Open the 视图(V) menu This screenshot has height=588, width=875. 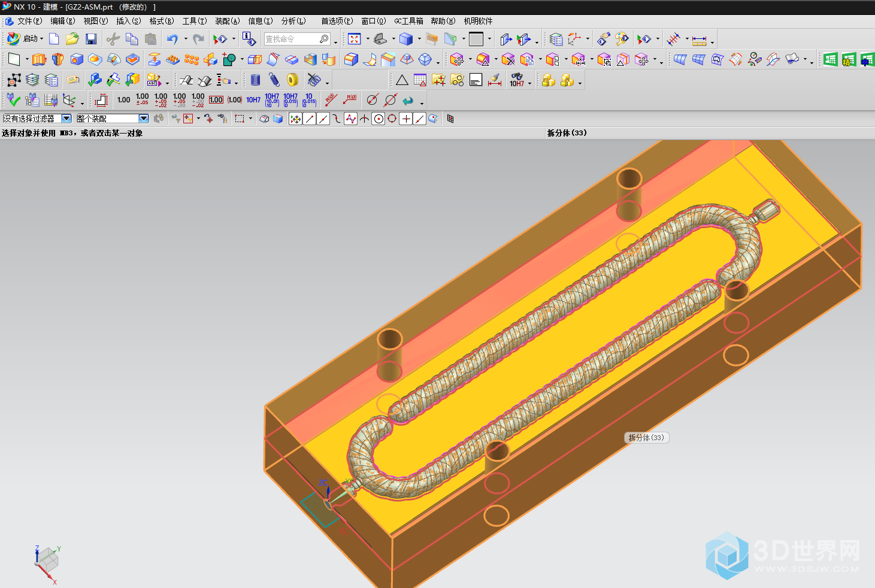(96, 21)
